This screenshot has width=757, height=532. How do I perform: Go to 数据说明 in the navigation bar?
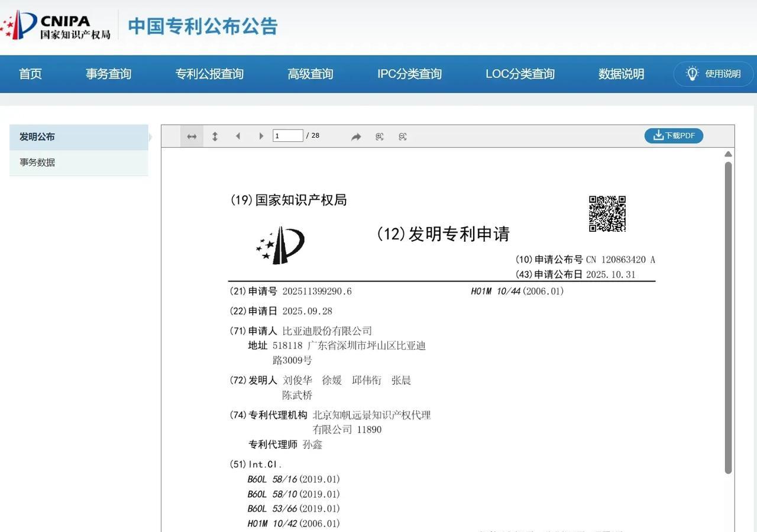(621, 74)
